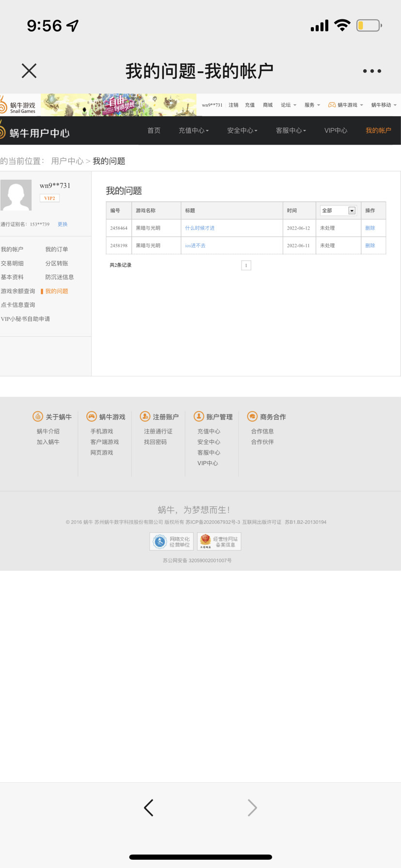Viewport: 401px width, 868px height.
Task: Open 交易明细 in the sidebar
Action: coord(12,263)
